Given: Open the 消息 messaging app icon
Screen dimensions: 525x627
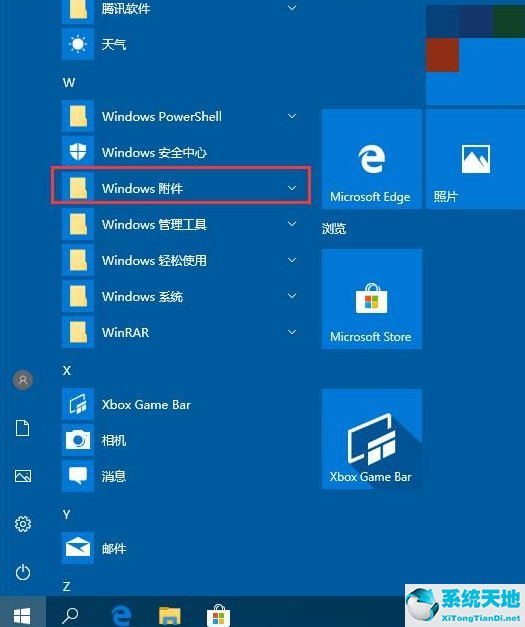Looking at the screenshot, I should tap(78, 476).
